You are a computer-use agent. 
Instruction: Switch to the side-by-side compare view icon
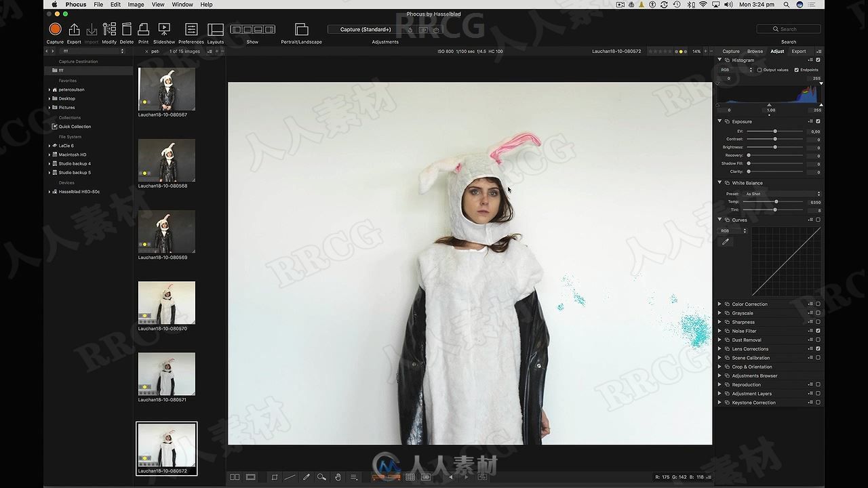tap(235, 477)
